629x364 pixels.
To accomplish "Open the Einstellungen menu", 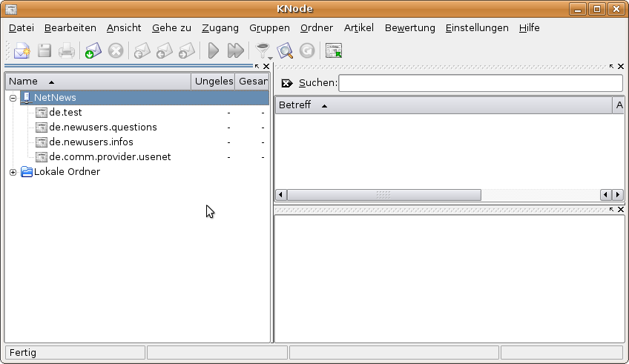I will [x=476, y=28].
